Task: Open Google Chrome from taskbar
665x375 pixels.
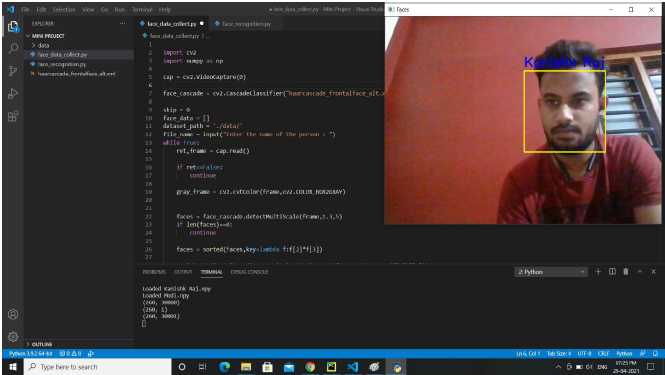Action: (x=310, y=367)
